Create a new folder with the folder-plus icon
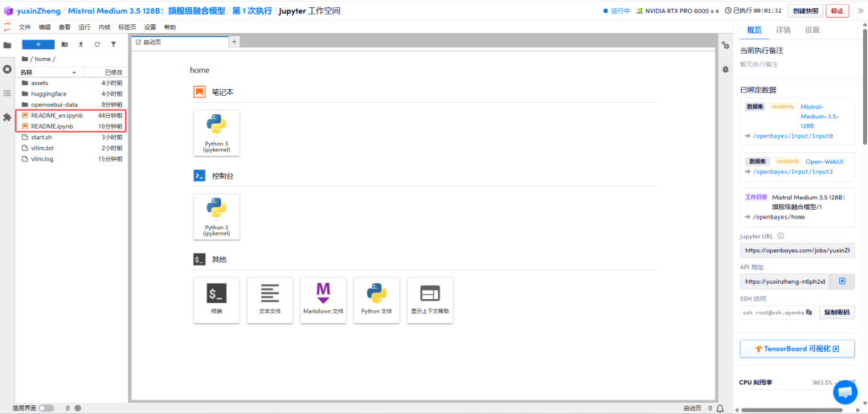The image size is (868, 414). 65,44
